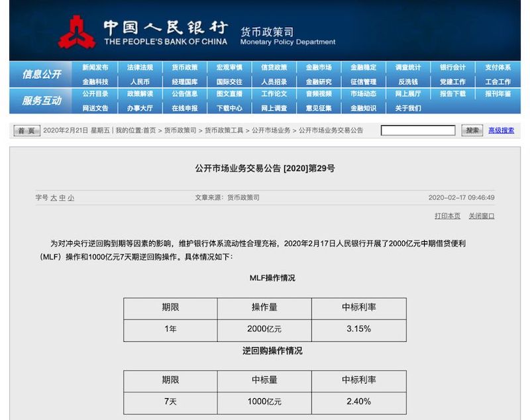Click 公开市场业务 breadcrumb link
This screenshot has width=530, height=420.
[272, 131]
